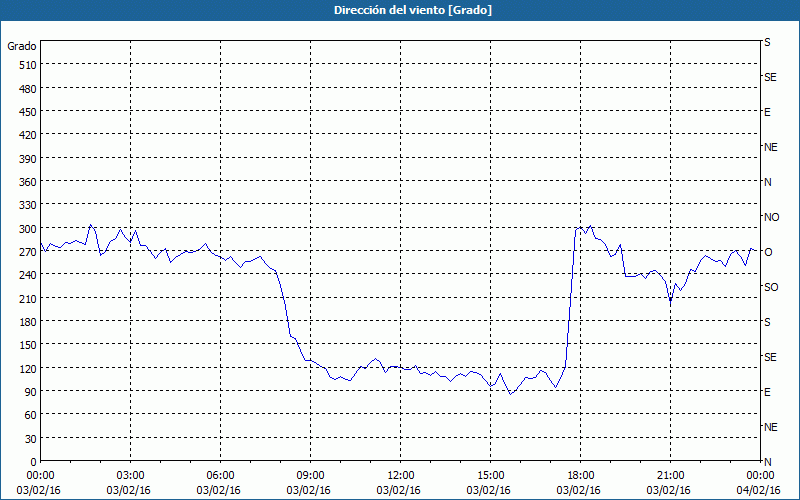This screenshot has width=800, height=500.
Task: Select the 510 value on the y-axis
Action: 29,65
